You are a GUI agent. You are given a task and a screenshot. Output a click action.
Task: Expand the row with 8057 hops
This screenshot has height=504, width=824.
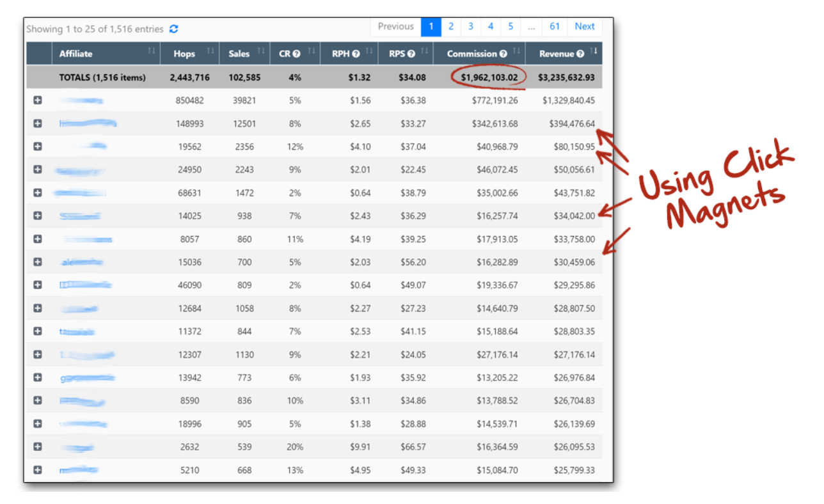[38, 239]
